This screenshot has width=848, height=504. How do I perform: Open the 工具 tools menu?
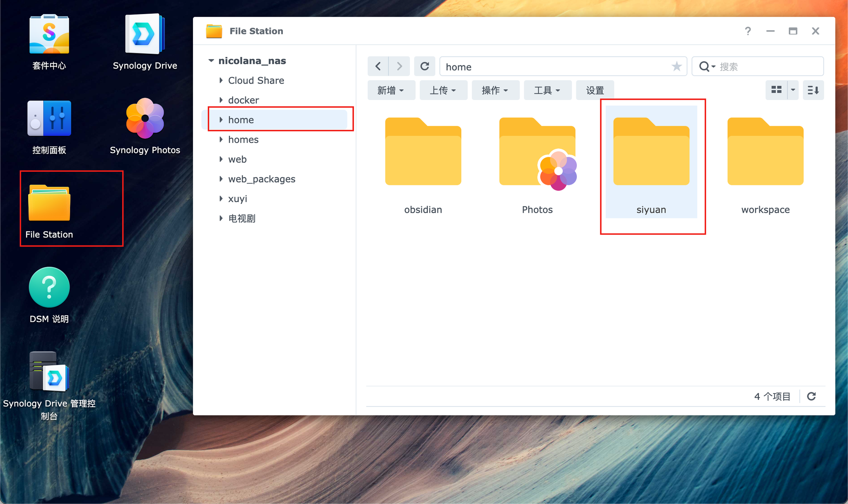tap(548, 90)
